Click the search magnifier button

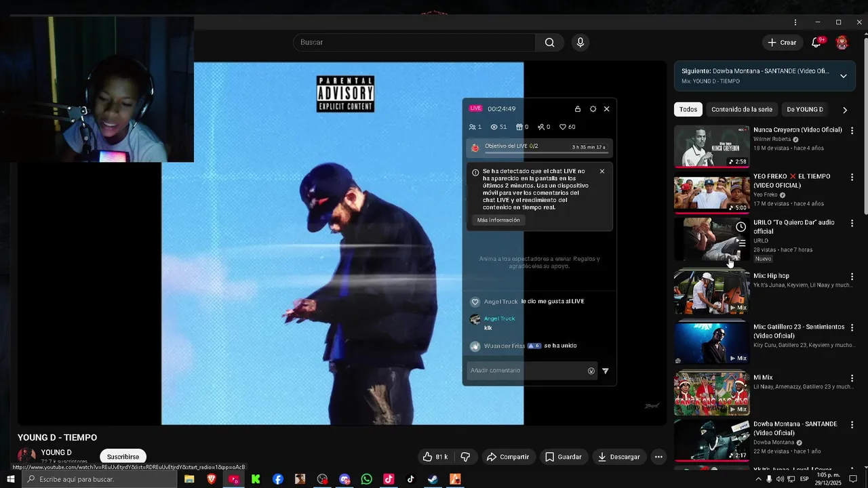point(549,43)
